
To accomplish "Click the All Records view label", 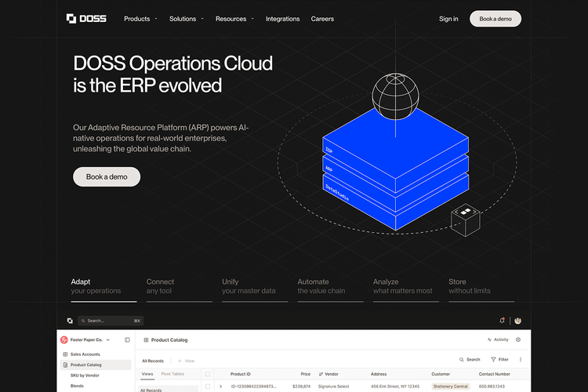I will (153, 361).
